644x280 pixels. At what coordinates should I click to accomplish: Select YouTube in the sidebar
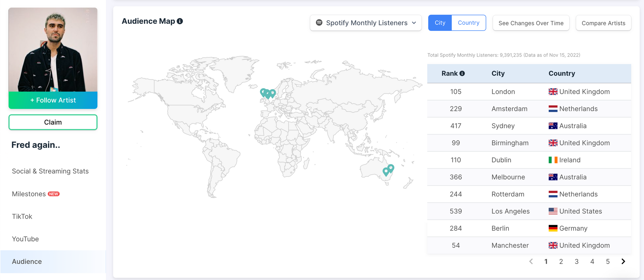tap(25, 239)
